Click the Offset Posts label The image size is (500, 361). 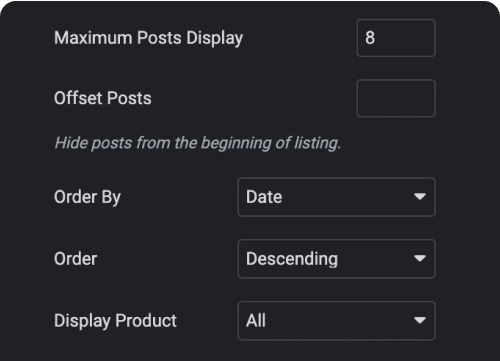pos(103,98)
